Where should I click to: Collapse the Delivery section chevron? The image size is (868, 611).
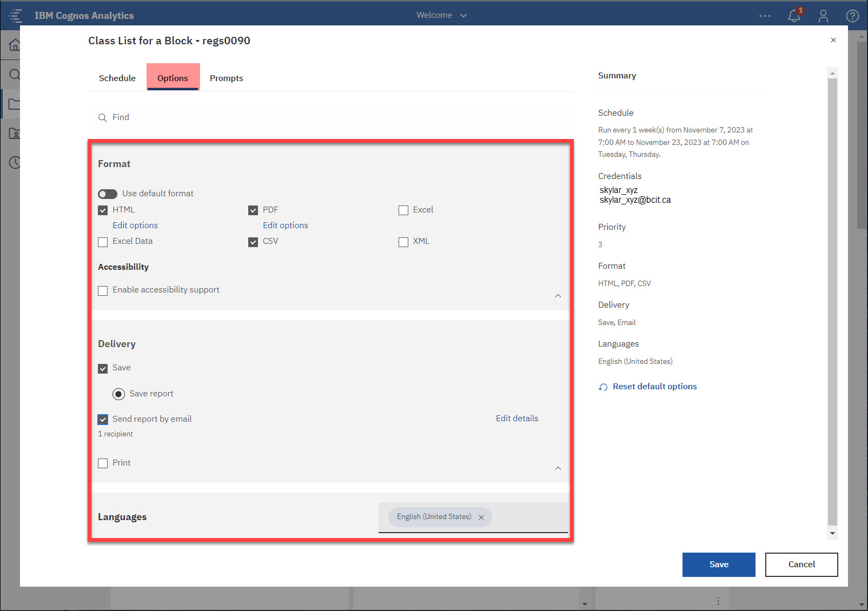pos(558,468)
